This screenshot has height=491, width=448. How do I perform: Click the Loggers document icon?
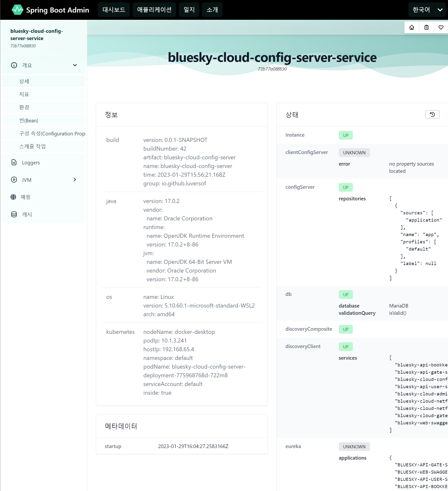(x=14, y=162)
